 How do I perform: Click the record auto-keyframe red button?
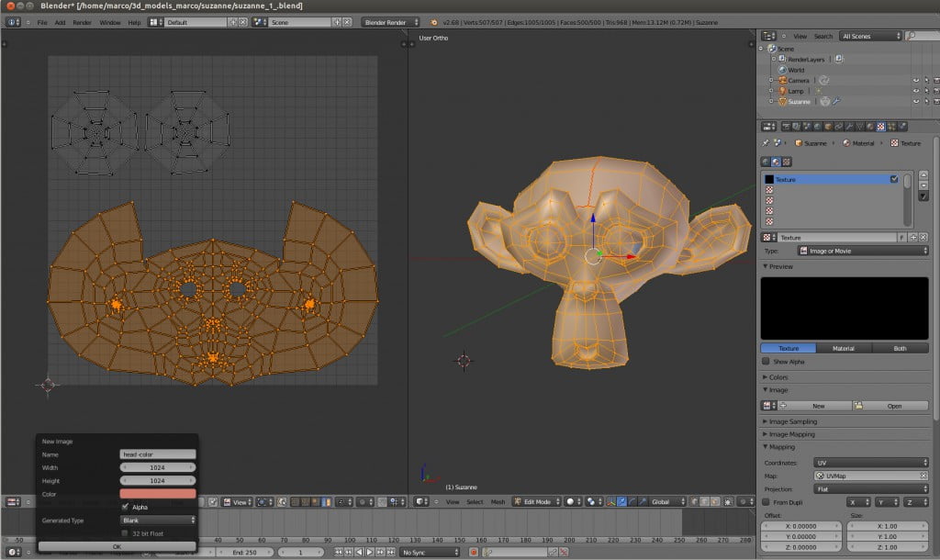click(x=474, y=553)
